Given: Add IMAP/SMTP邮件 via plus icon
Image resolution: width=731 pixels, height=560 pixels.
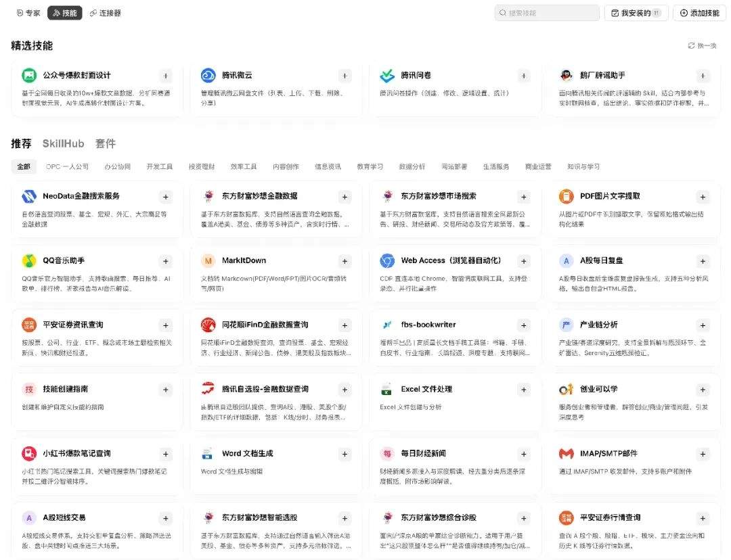Looking at the screenshot, I should [x=703, y=454].
